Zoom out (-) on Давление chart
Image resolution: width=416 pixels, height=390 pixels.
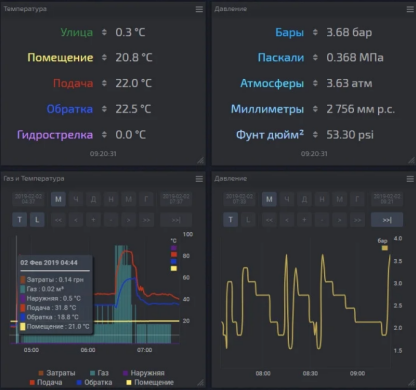322,220
